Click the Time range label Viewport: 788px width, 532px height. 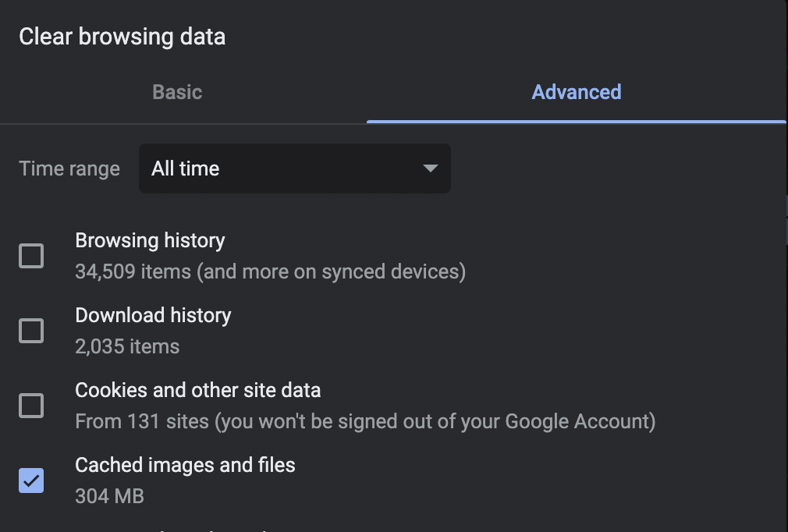pyautogui.click(x=69, y=168)
